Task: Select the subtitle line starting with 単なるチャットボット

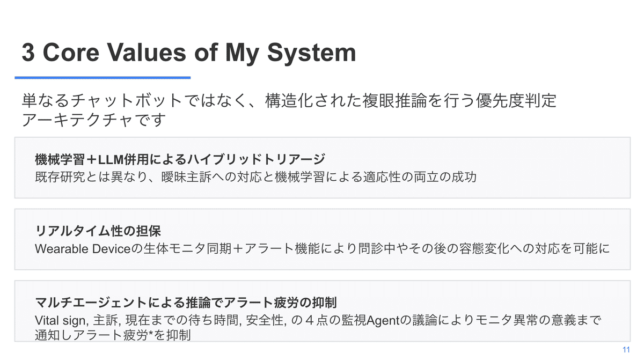Action: 289,100
